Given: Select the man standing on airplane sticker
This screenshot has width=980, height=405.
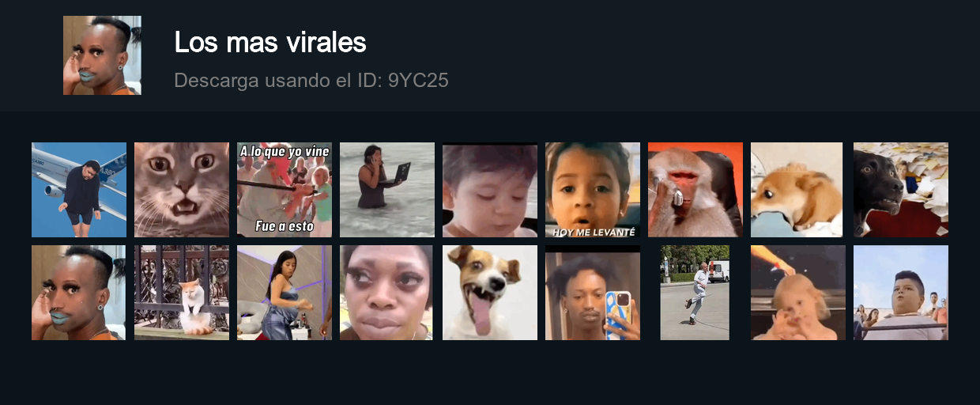Looking at the screenshot, I should point(79,190).
